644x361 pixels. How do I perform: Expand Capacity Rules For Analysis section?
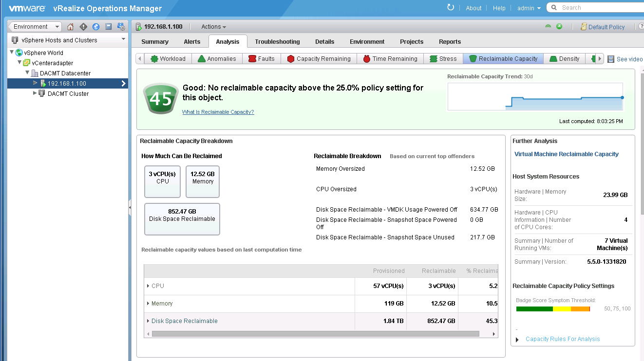pos(517,340)
